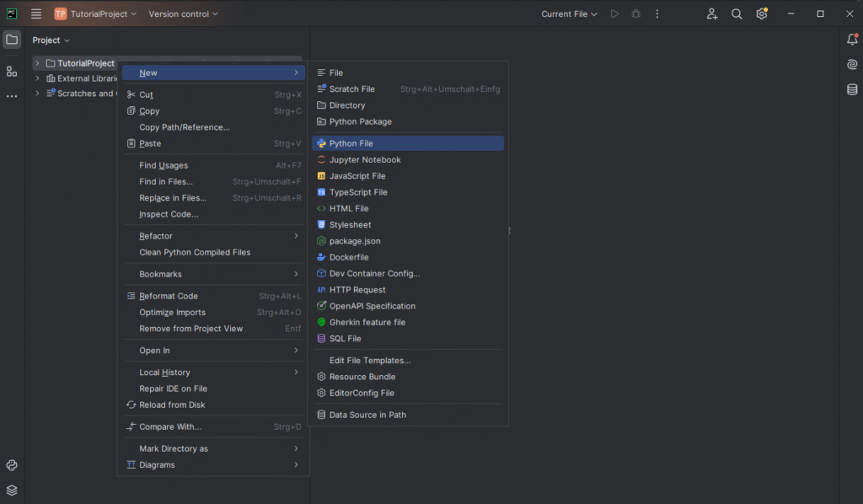
Task: Click the Gherkin feature file icon
Action: (x=321, y=323)
